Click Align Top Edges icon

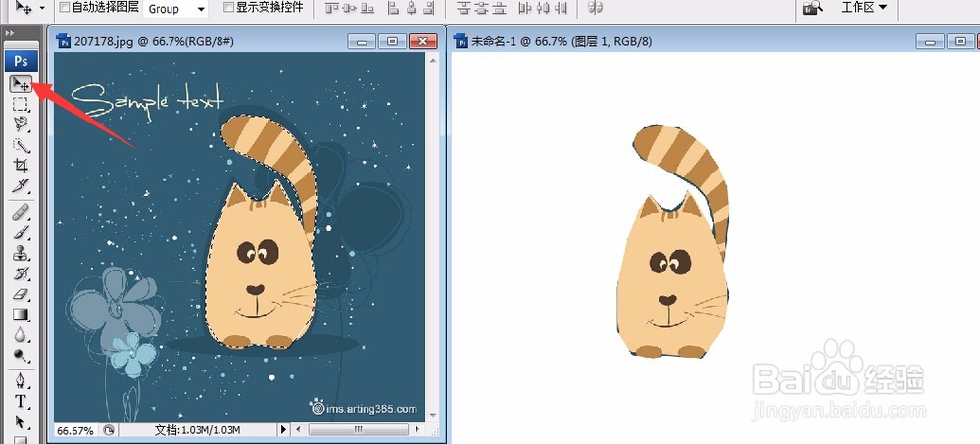tap(332, 8)
